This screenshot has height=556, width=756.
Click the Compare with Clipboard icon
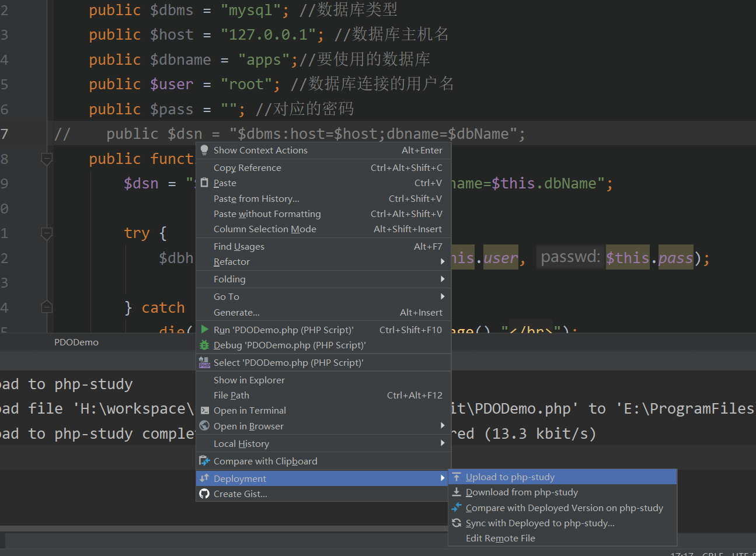(x=204, y=461)
